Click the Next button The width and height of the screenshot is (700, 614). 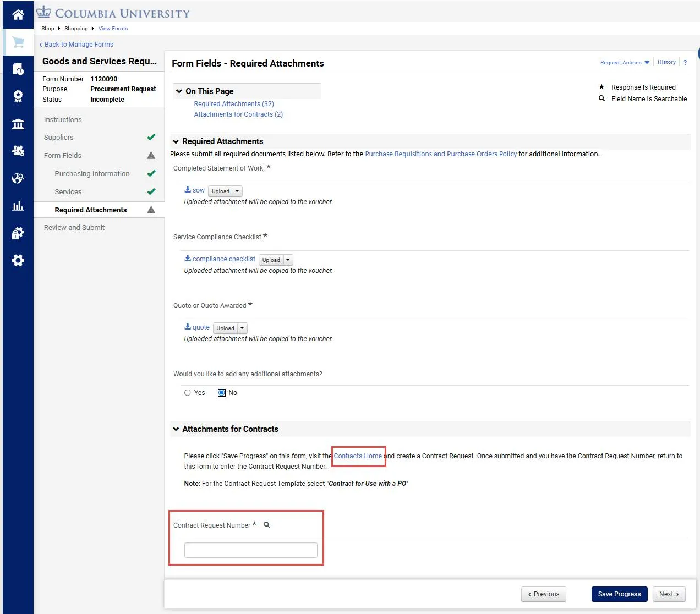[x=669, y=594]
